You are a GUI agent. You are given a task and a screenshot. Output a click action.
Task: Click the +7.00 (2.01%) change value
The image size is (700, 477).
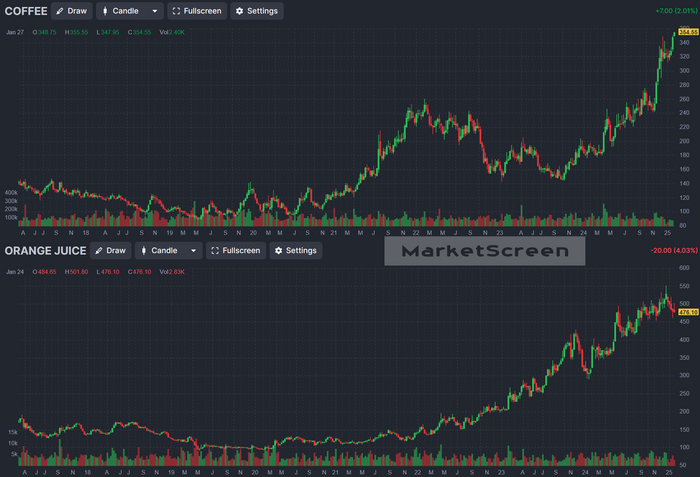tap(676, 11)
